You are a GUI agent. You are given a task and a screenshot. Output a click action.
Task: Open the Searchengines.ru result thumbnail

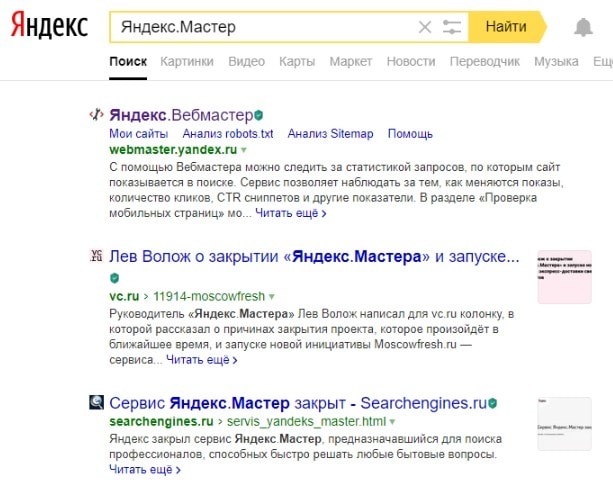[x=565, y=424]
